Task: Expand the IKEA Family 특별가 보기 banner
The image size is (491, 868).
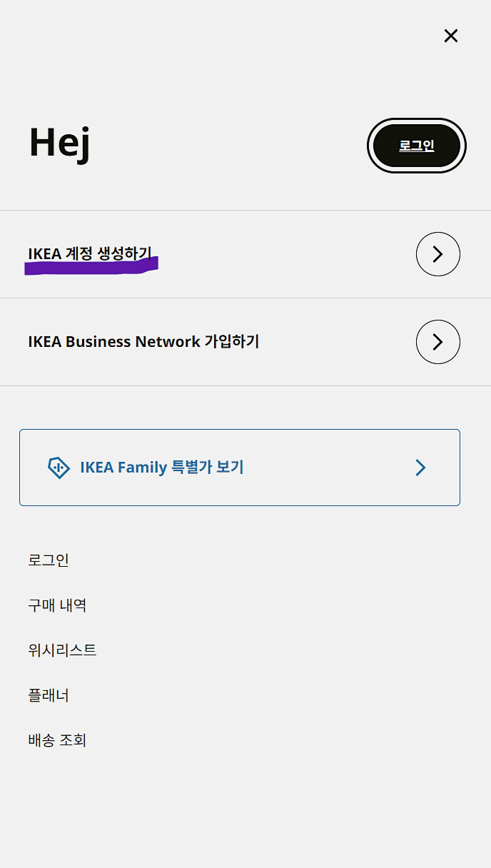Action: pos(240,468)
